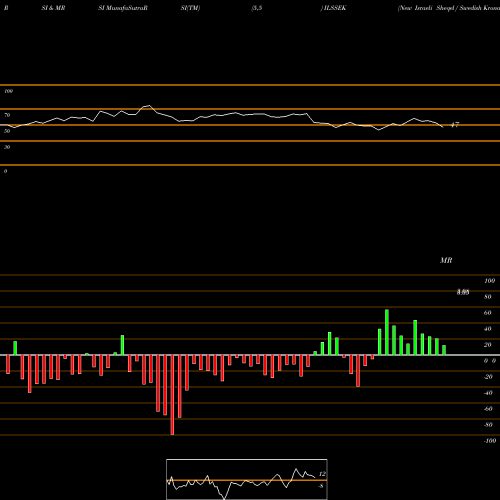
Task: Click the tallest green MR histogram bar
Action: [387, 332]
